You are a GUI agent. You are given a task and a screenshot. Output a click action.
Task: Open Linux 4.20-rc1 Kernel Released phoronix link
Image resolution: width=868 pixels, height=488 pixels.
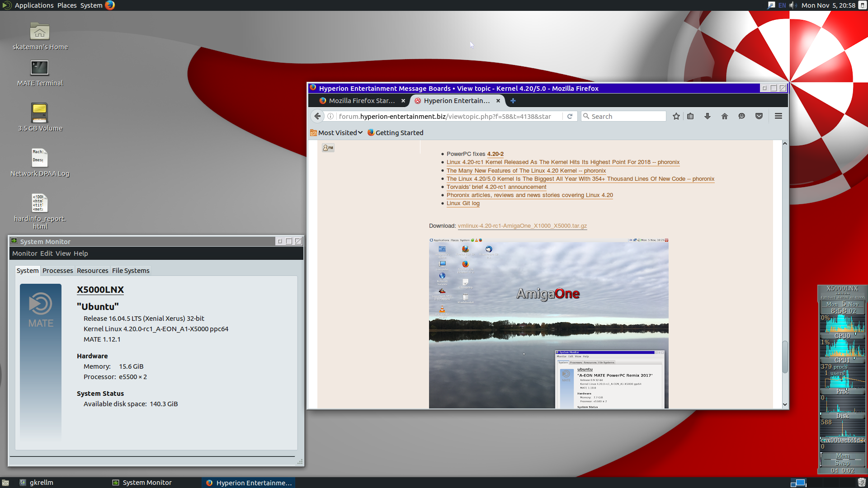563,162
